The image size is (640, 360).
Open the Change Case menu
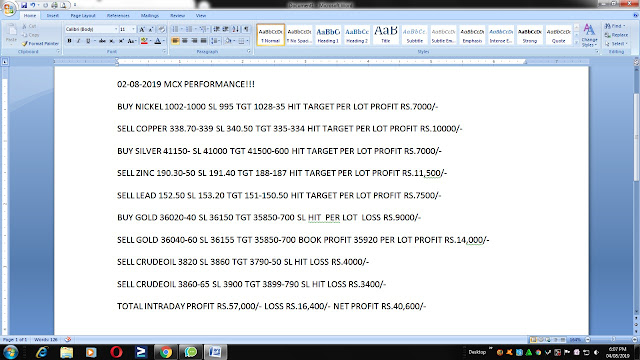tap(131, 41)
